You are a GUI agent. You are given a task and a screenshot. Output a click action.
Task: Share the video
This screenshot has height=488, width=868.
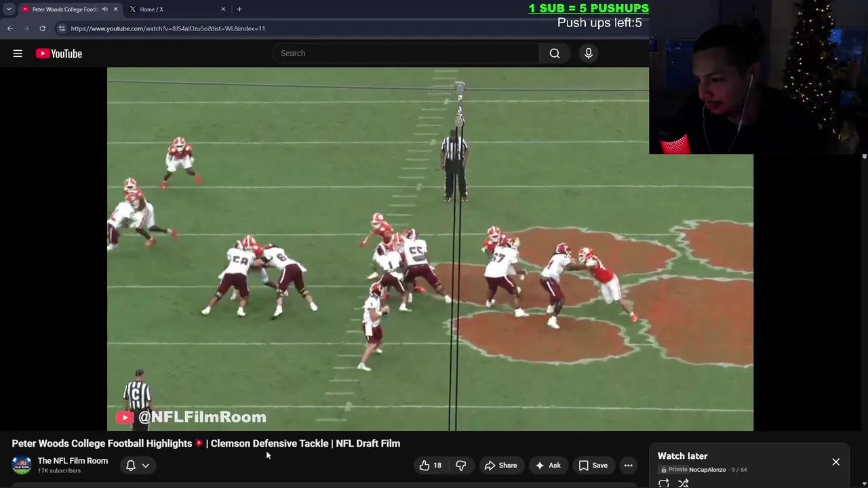[500, 466]
